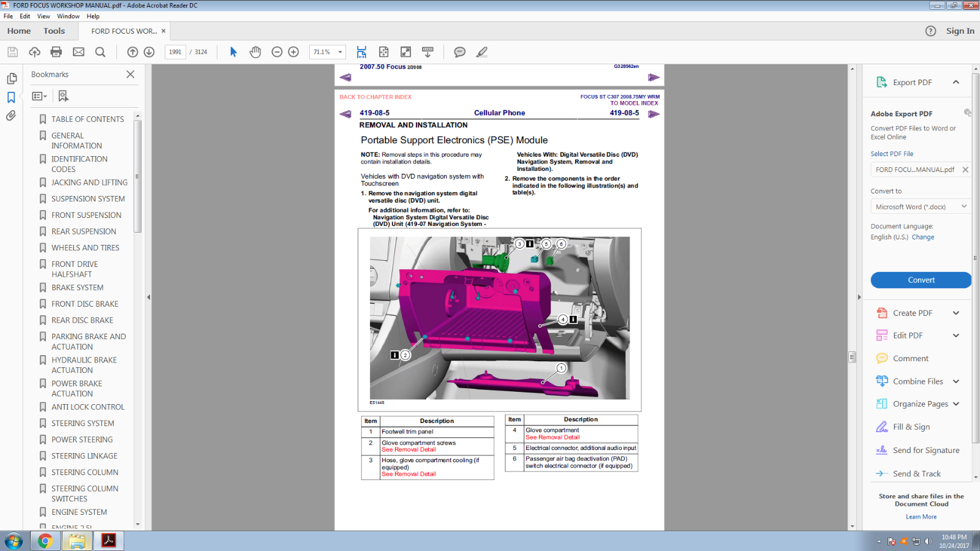Click the zoom in plus icon
The image size is (980, 551).
click(x=293, y=52)
